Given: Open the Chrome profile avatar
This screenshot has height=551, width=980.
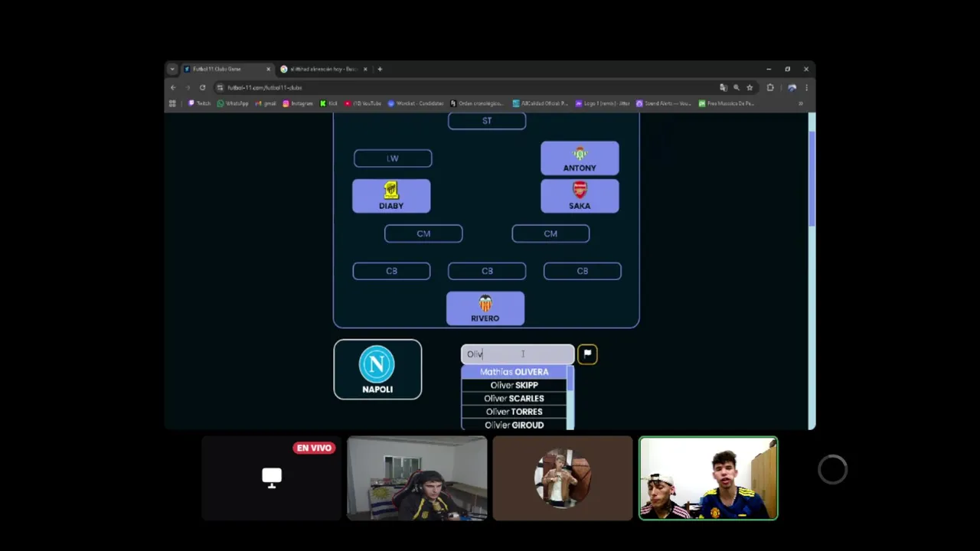Looking at the screenshot, I should pyautogui.click(x=792, y=87).
